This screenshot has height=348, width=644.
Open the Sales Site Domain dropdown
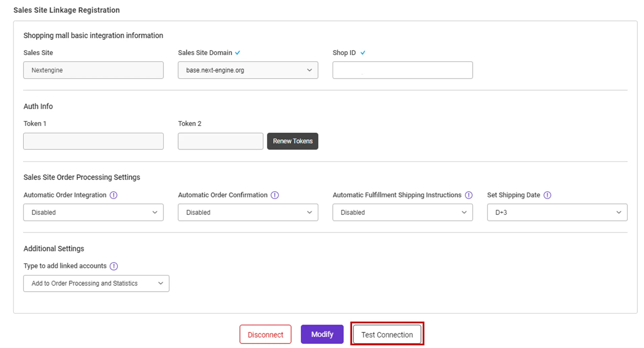(x=248, y=70)
